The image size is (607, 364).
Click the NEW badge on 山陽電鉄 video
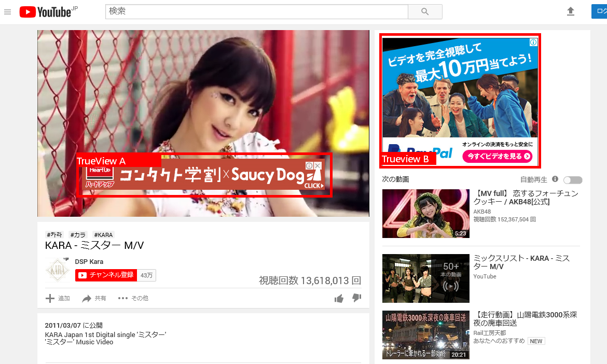(536, 341)
